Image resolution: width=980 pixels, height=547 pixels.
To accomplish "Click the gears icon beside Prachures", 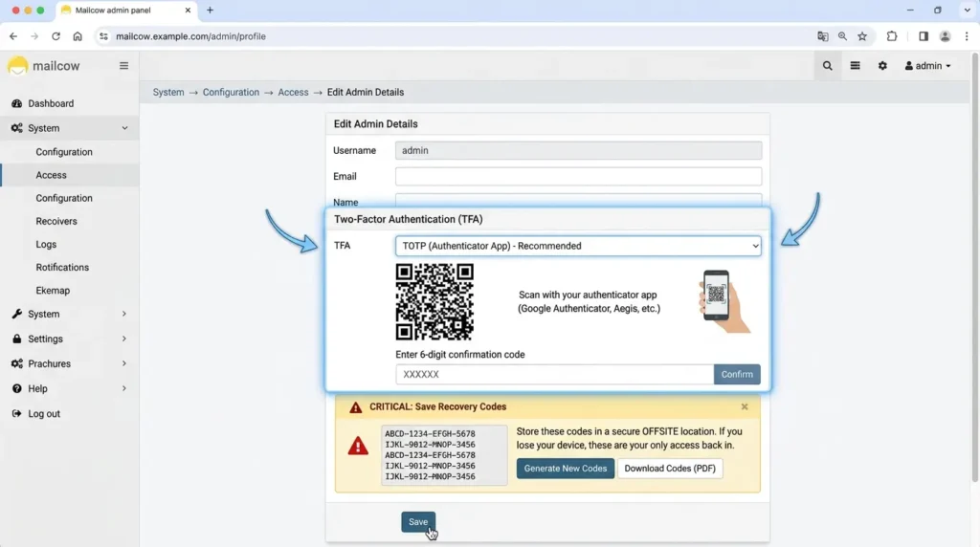I will 17,363.
